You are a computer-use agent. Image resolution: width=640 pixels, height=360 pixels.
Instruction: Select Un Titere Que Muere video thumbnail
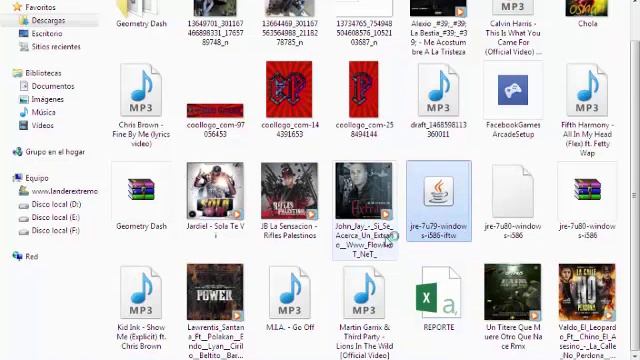coord(513,292)
